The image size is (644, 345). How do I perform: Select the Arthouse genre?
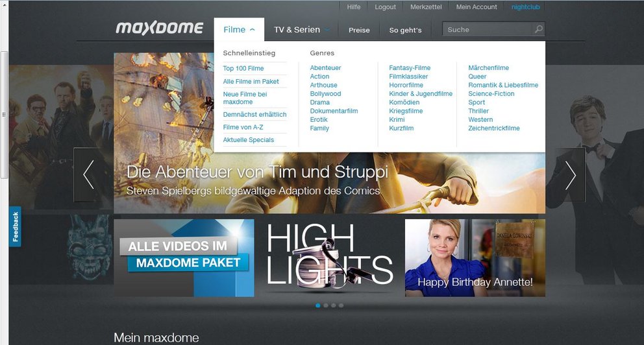click(x=324, y=85)
